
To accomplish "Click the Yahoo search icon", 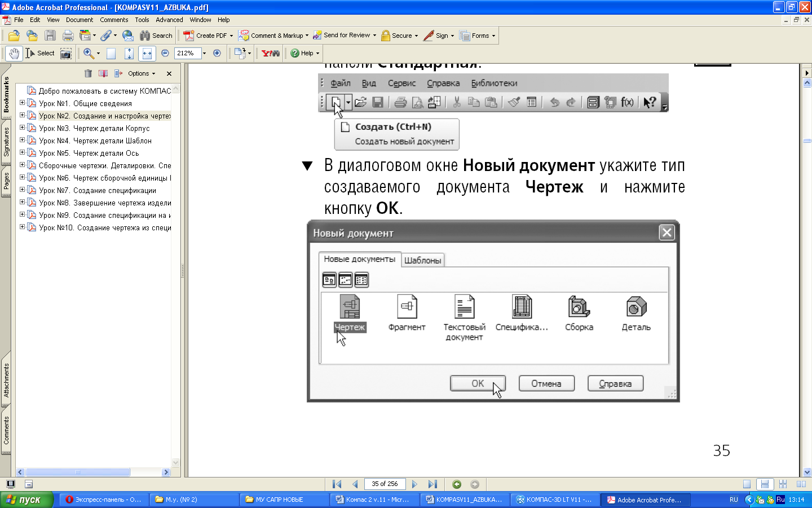I will pos(271,53).
